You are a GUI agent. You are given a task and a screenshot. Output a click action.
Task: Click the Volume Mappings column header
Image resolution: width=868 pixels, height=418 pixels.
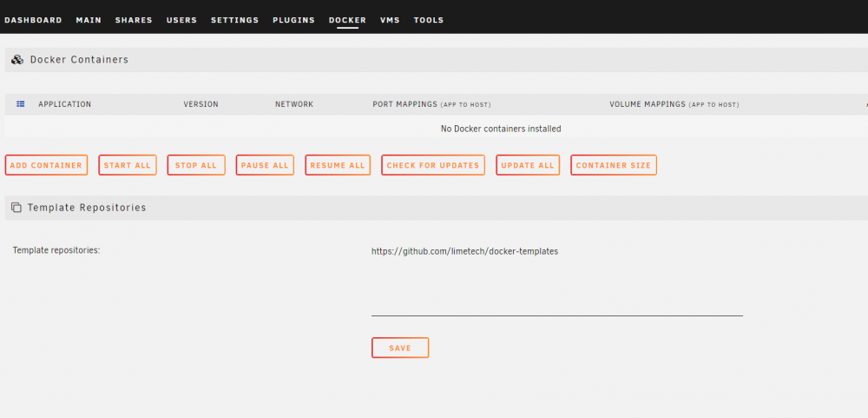click(674, 104)
